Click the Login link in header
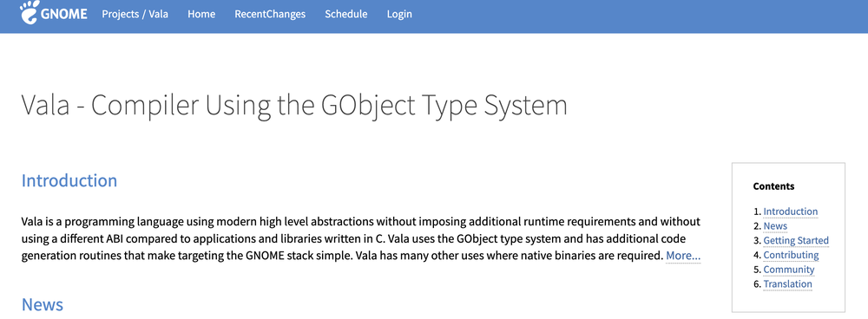 (x=399, y=15)
